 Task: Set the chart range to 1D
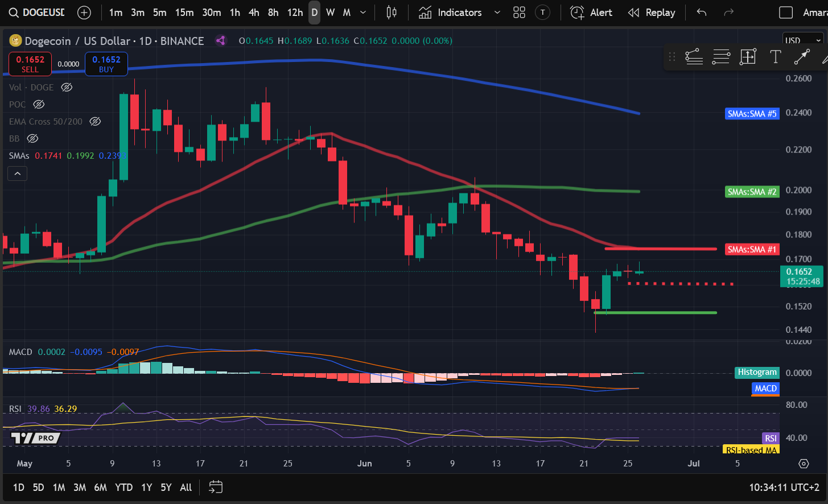pos(18,488)
